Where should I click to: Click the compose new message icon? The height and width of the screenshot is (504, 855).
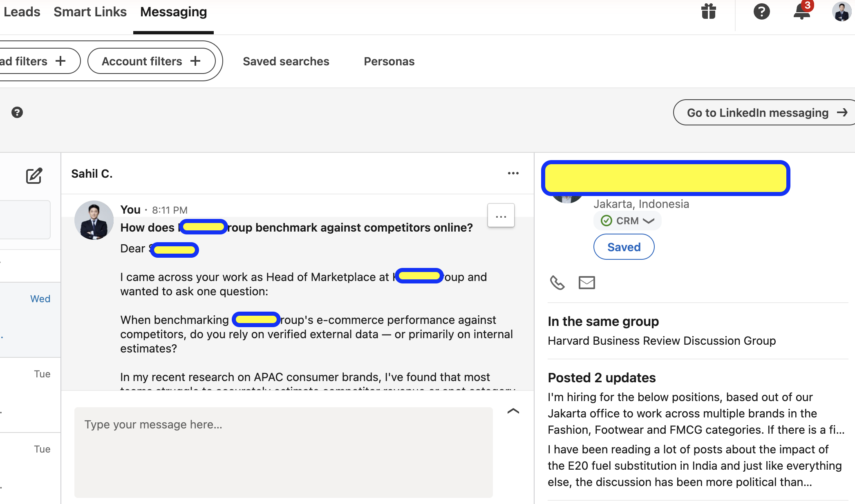(x=34, y=176)
